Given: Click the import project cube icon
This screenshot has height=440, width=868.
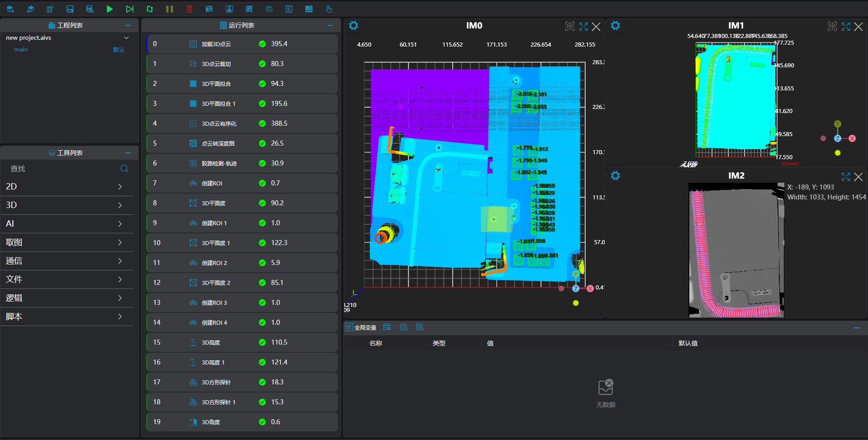Looking at the screenshot, I should click(30, 9).
